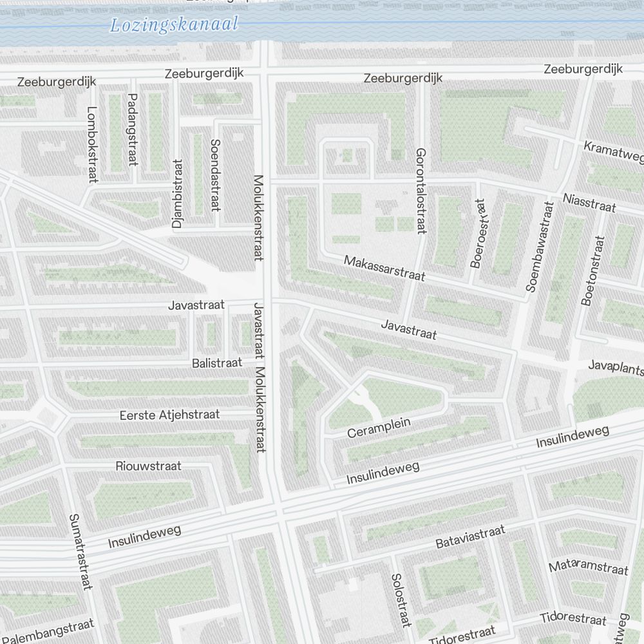Image resolution: width=644 pixels, height=644 pixels.
Task: Click the Makassarstraat label
Action: pos(384,269)
